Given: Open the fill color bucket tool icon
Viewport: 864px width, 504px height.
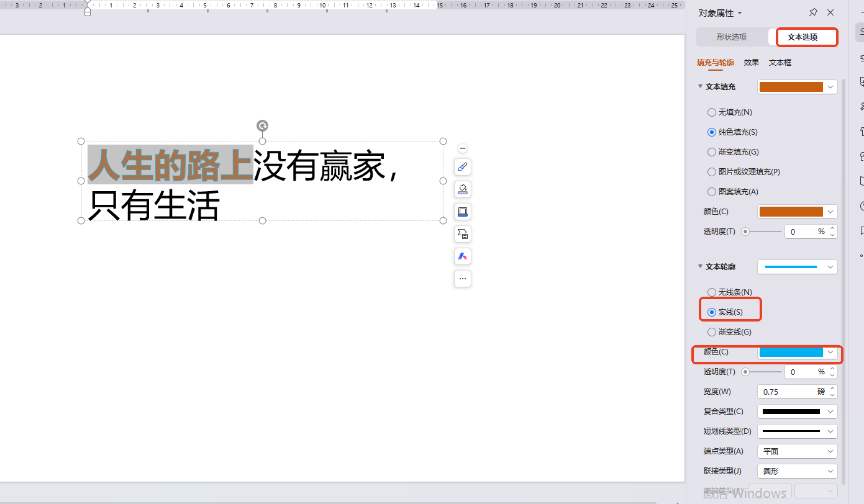Looking at the screenshot, I should [462, 189].
